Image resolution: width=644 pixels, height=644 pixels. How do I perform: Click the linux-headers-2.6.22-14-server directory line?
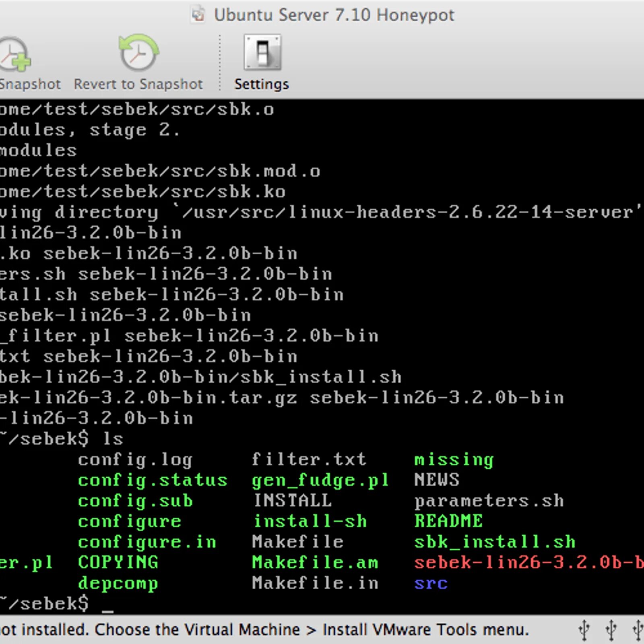coord(321,212)
